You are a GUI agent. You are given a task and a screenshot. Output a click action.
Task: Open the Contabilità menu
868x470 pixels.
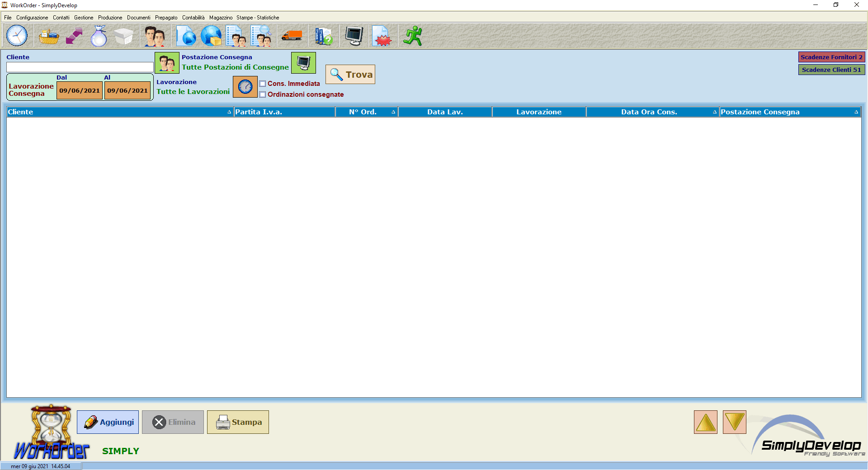tap(193, 18)
